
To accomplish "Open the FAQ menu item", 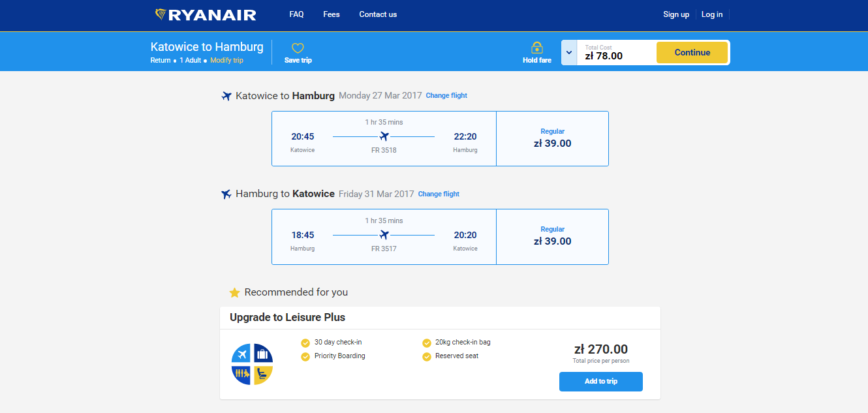I will tap(296, 14).
